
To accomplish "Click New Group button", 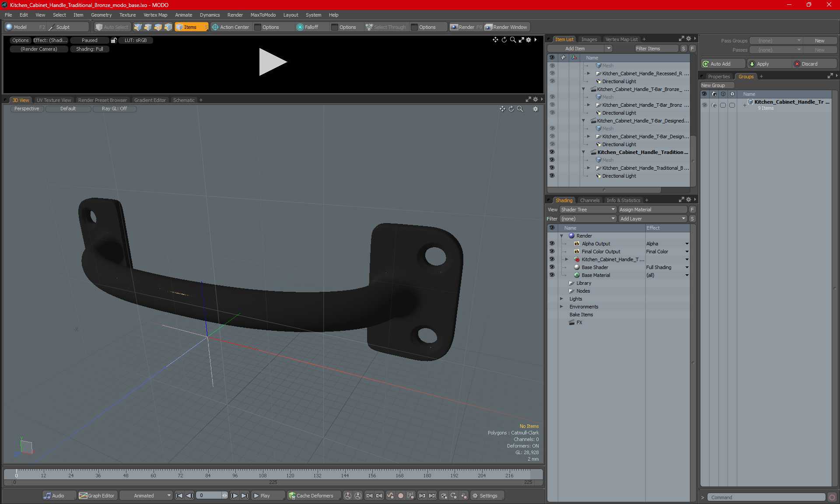I will click(x=717, y=85).
